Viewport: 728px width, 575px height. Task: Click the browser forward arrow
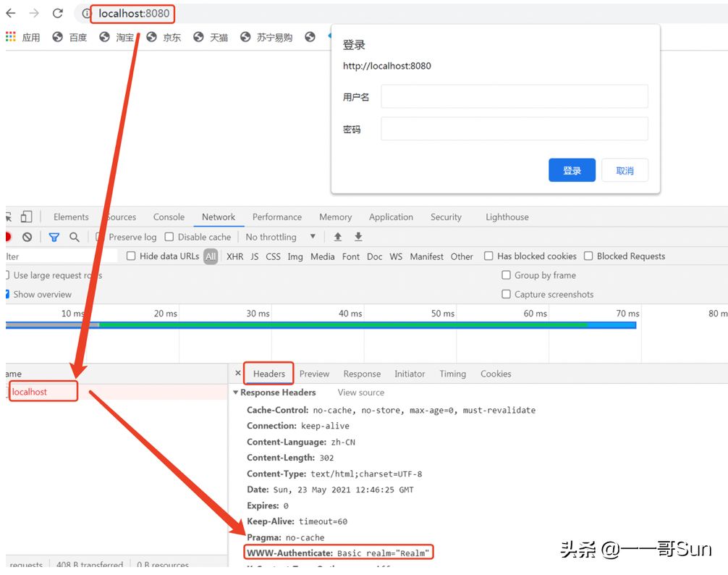[x=34, y=13]
